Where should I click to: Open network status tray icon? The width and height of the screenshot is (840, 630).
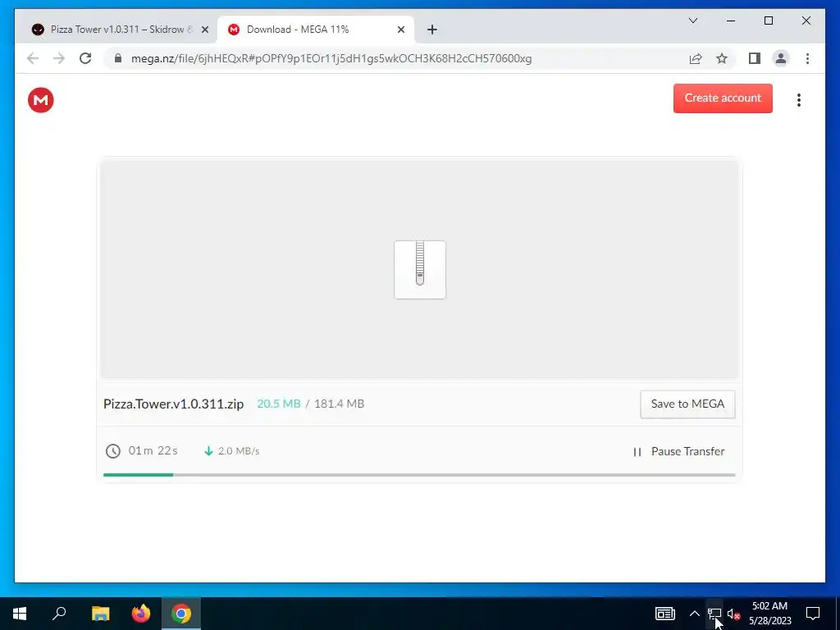coord(714,614)
